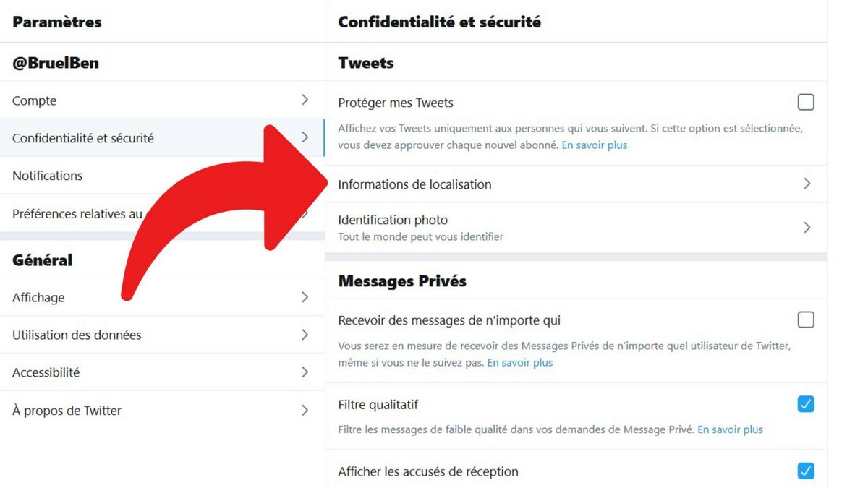Open En savoir plus for private messages
The height and width of the screenshot is (488, 868).
coord(519,362)
